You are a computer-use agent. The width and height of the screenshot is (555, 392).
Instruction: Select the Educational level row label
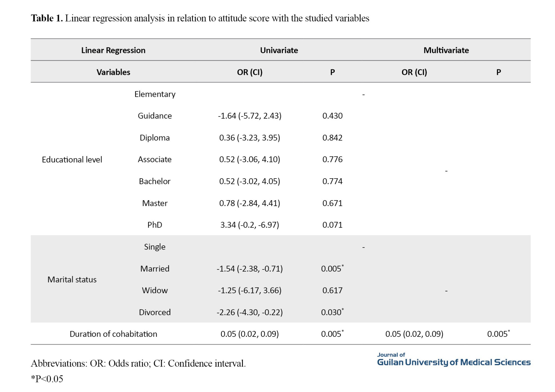pyautogui.click(x=72, y=159)
